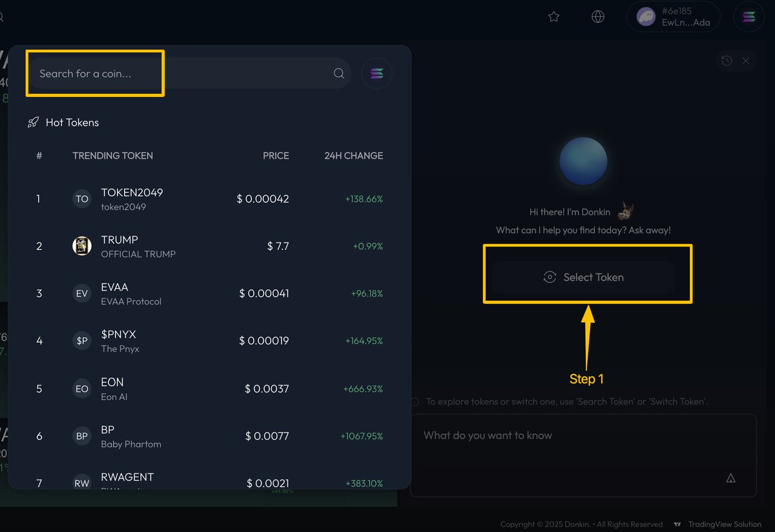The image size is (775, 532).
Task: Click the donkey emoji next to Donkin greeting
Action: [x=625, y=211]
